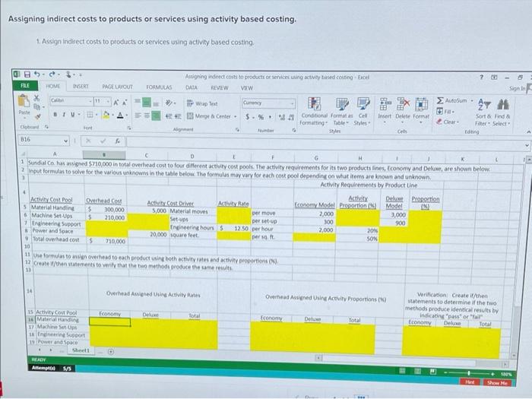
Task: Toggle Center horizontal alignment
Action: coord(147,116)
